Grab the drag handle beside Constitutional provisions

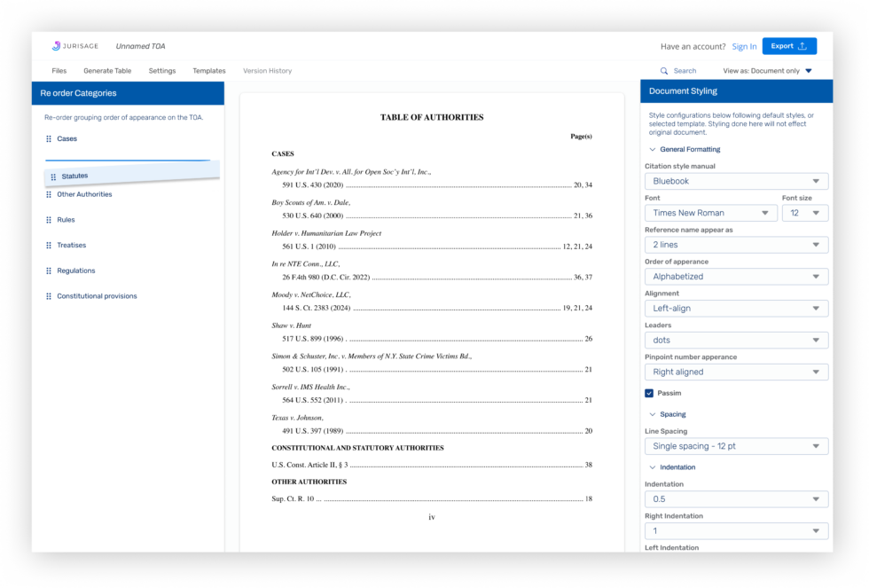[49, 296]
